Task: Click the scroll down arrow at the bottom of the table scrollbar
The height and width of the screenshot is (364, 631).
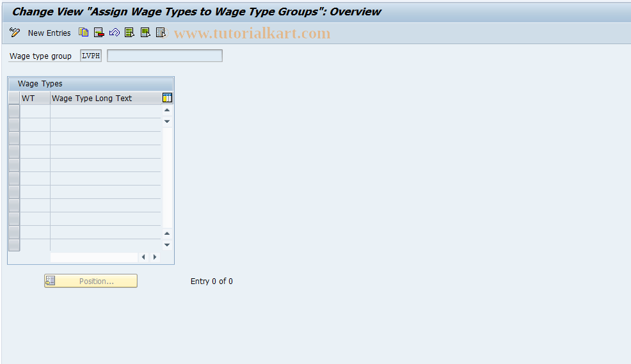Action: coord(167,245)
